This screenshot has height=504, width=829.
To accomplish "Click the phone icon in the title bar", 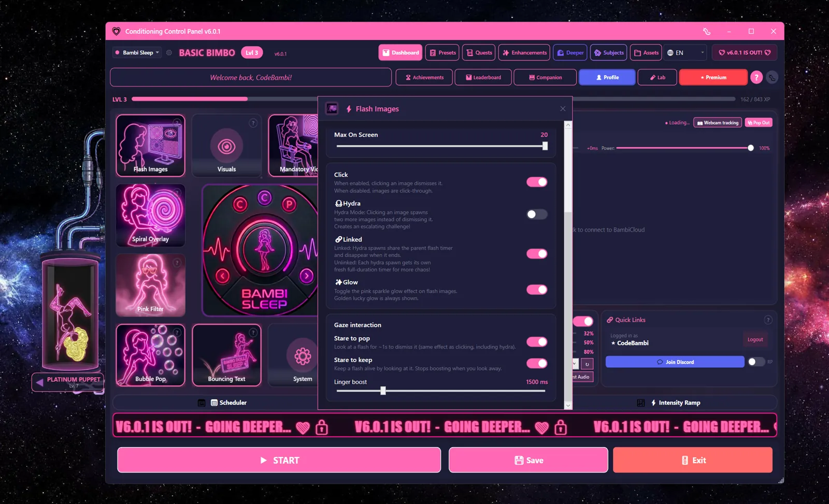I will (707, 31).
